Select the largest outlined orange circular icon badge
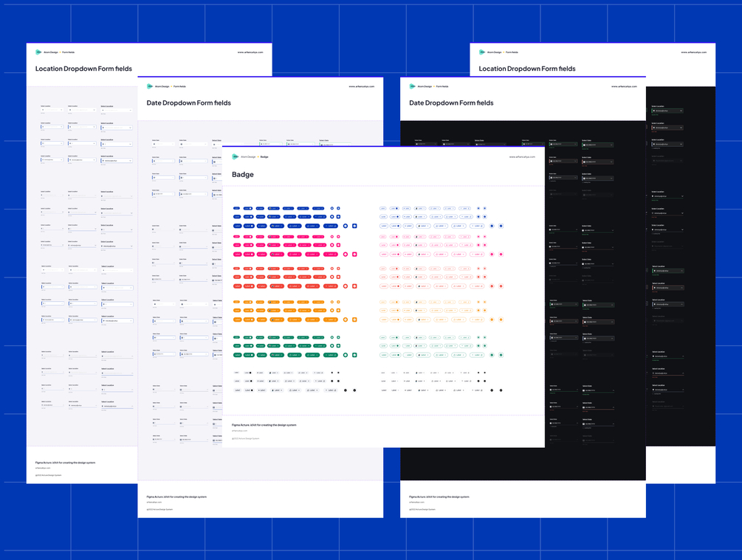Viewport: 742px width, 560px height. click(x=492, y=319)
